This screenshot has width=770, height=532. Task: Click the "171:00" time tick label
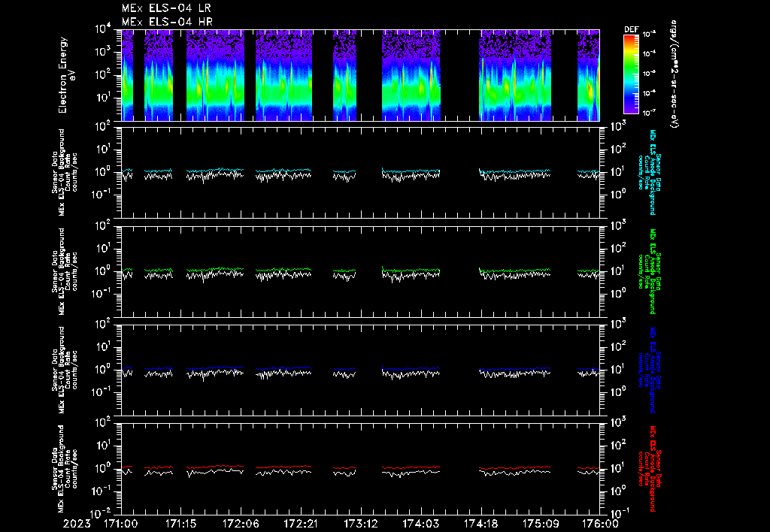tap(121, 524)
